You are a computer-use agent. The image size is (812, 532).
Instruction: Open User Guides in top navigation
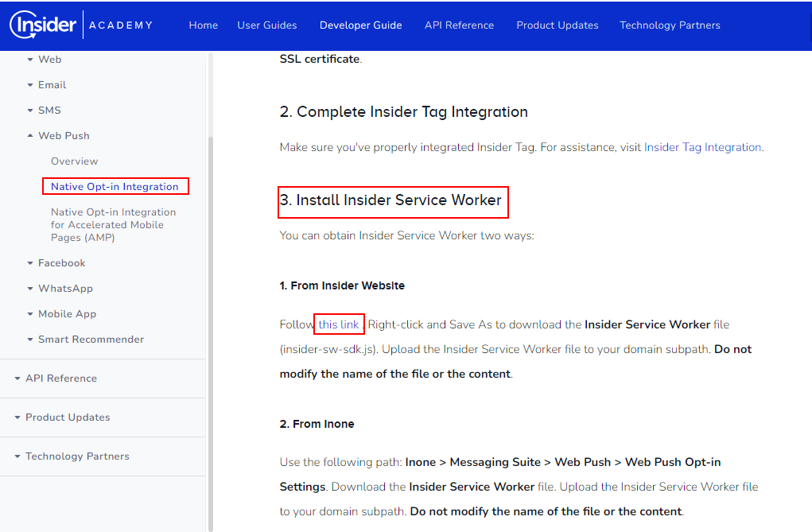[266, 25]
